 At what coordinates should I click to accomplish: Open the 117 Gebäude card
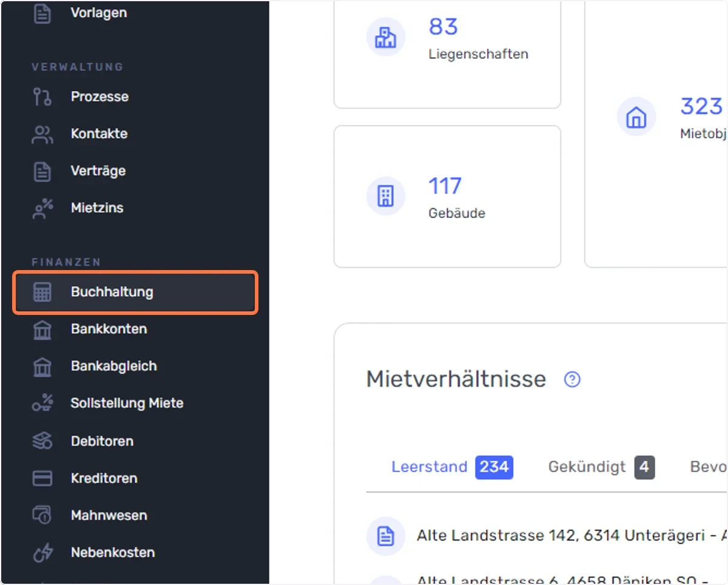(x=447, y=197)
